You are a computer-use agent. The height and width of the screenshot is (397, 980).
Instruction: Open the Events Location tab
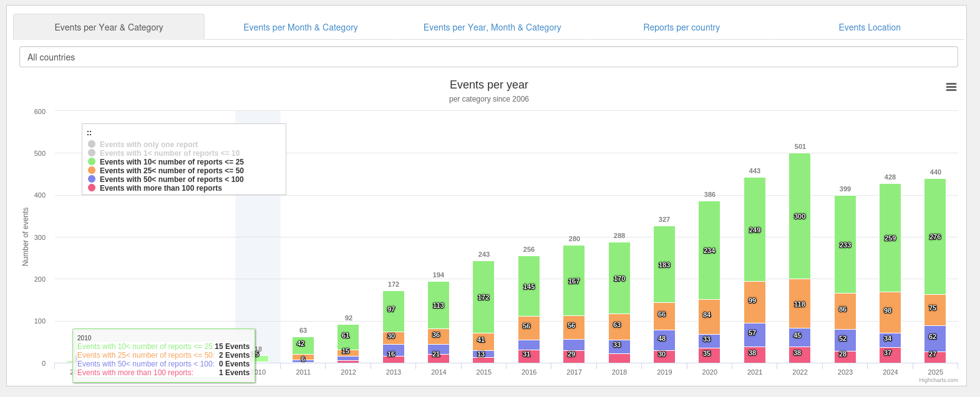[869, 27]
